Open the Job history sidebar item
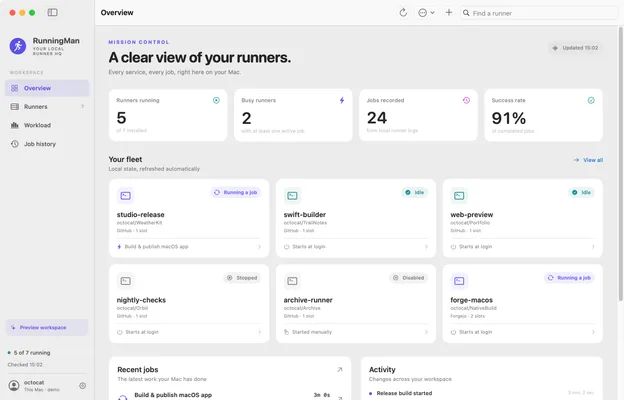 47,144
